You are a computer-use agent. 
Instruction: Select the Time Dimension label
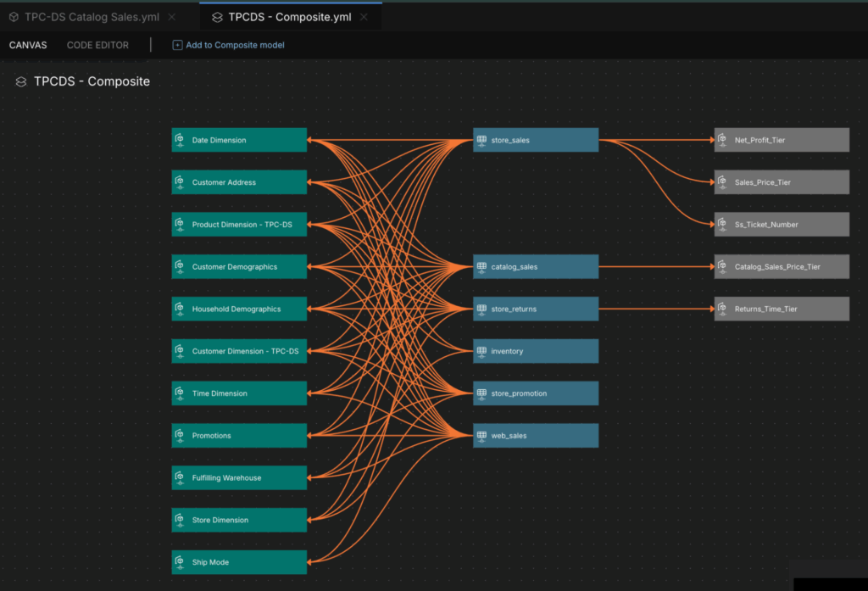[220, 393]
